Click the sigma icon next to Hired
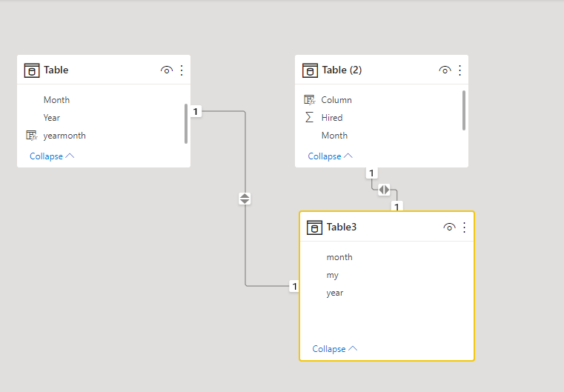Image resolution: width=564 pixels, height=392 pixels. [309, 117]
